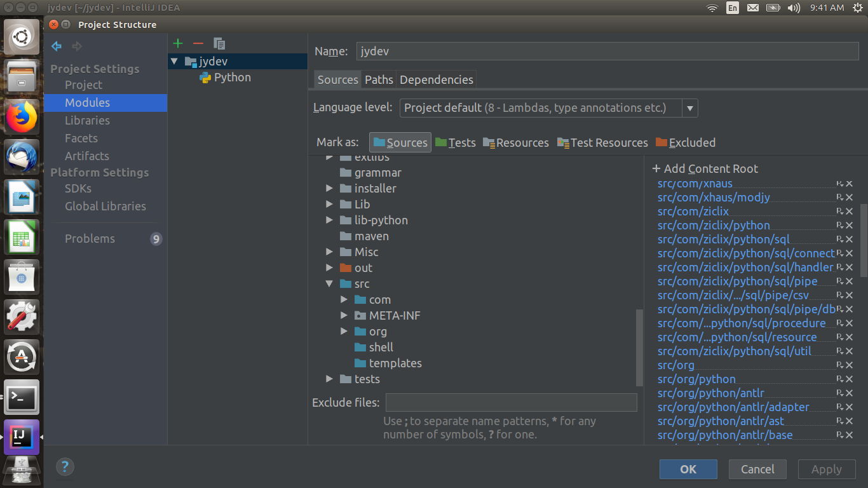Open a terminal from the Ubuntu dock
Viewport: 868px width, 488px height.
pyautogui.click(x=21, y=396)
